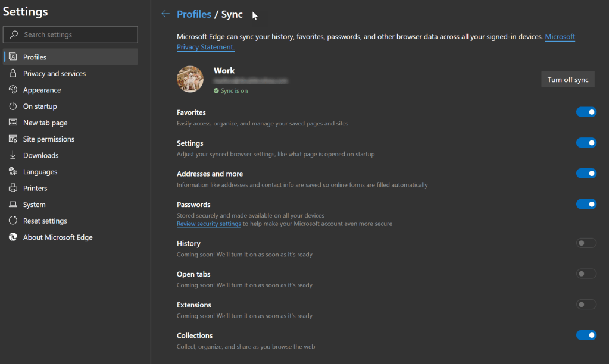Open Review security settings link
This screenshot has height=364, width=609.
(x=208, y=224)
